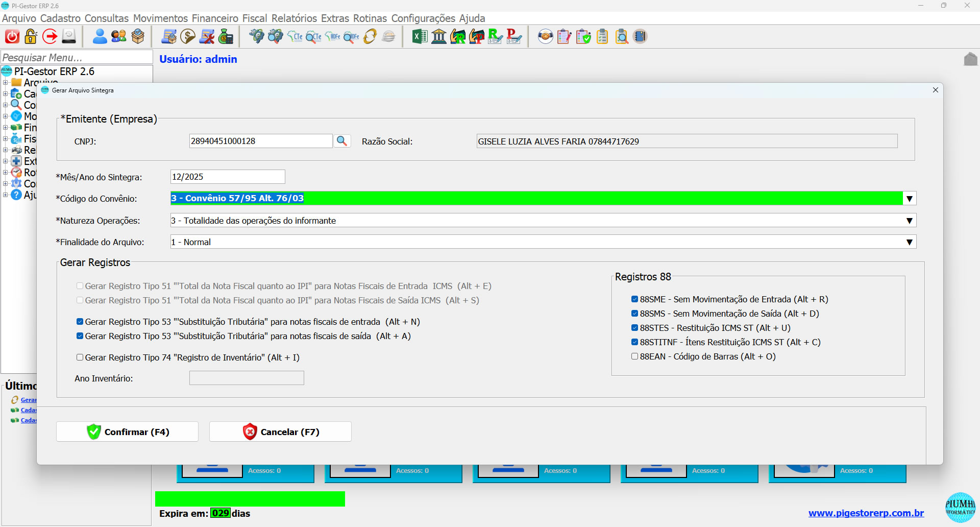Screen dimensions: 980x527
Task: Check the 88EAN Código de Barras option
Action: [635, 356]
